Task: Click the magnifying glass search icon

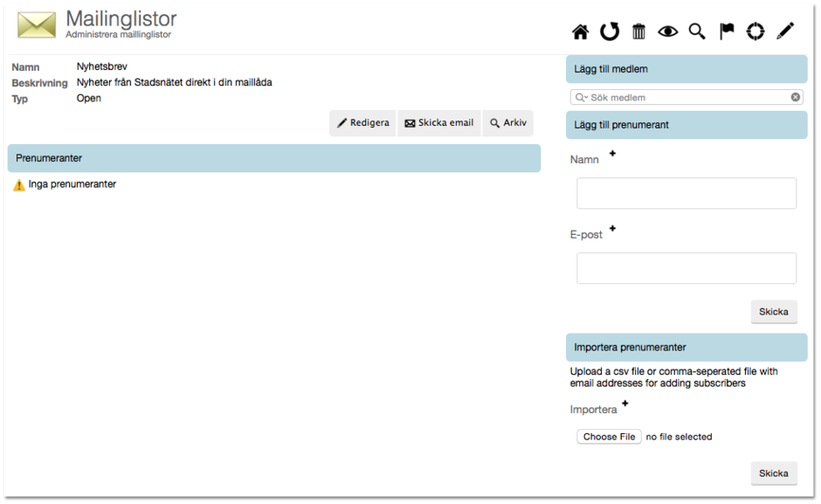Action: [x=697, y=31]
